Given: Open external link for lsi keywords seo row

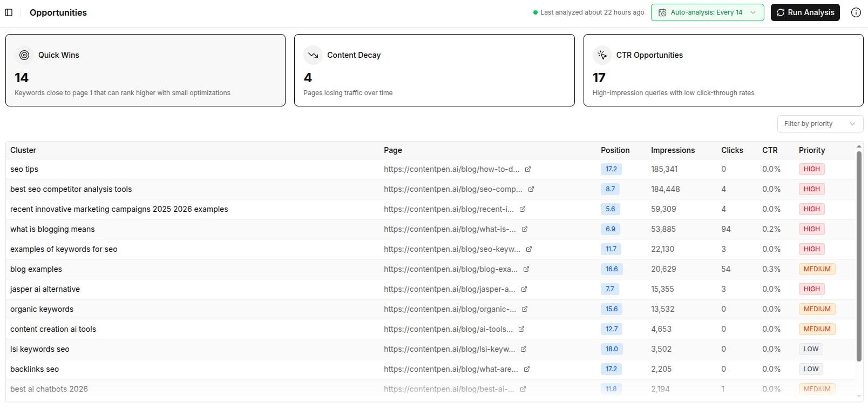Looking at the screenshot, I should tap(524, 349).
